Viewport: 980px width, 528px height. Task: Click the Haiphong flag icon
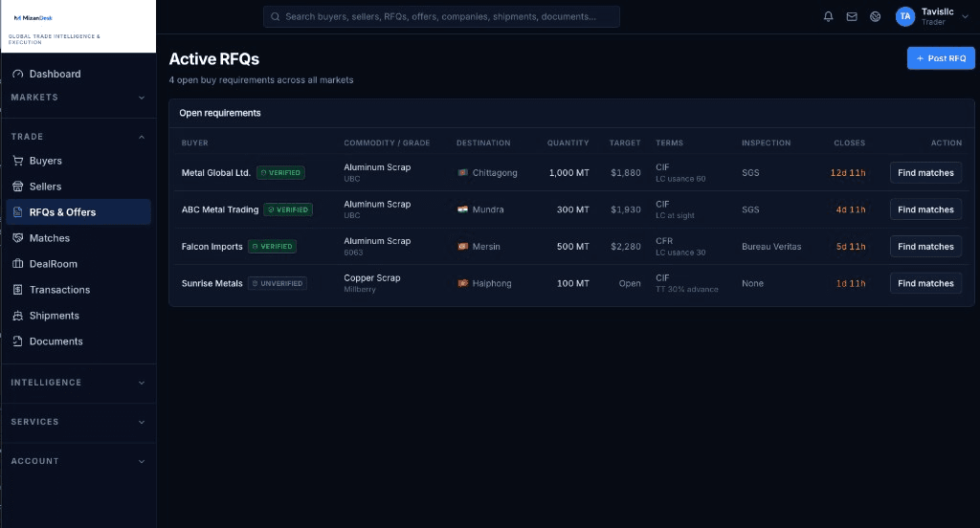click(x=462, y=283)
